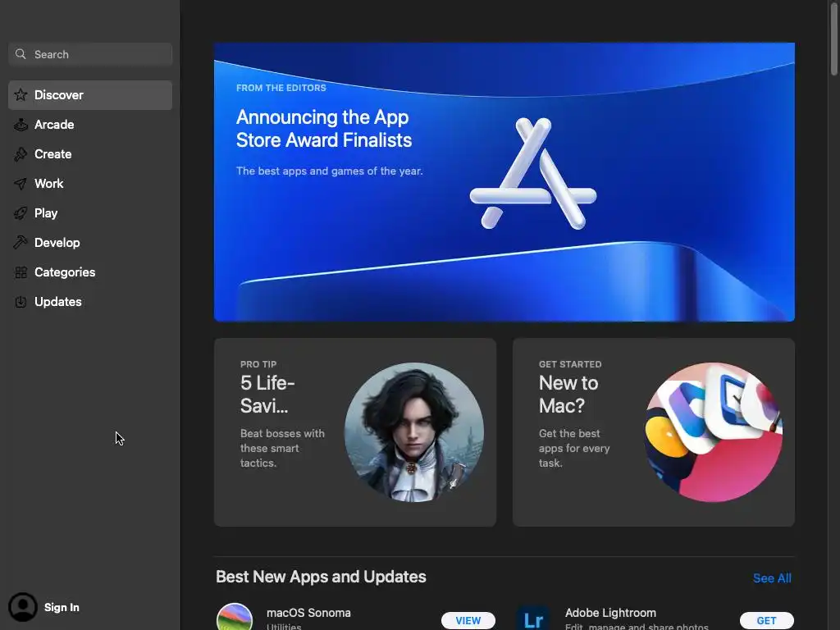The image size is (840, 630).
Task: Focus the Search field
Action: click(x=90, y=54)
